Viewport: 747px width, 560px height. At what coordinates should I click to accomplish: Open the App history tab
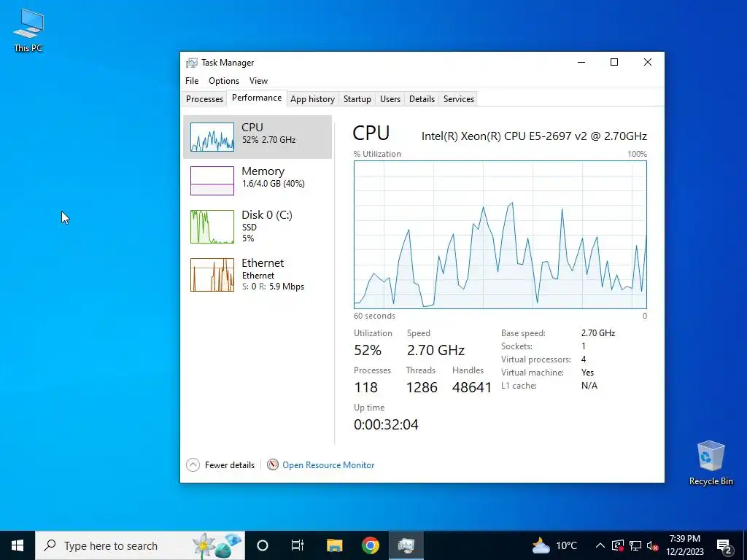(312, 99)
